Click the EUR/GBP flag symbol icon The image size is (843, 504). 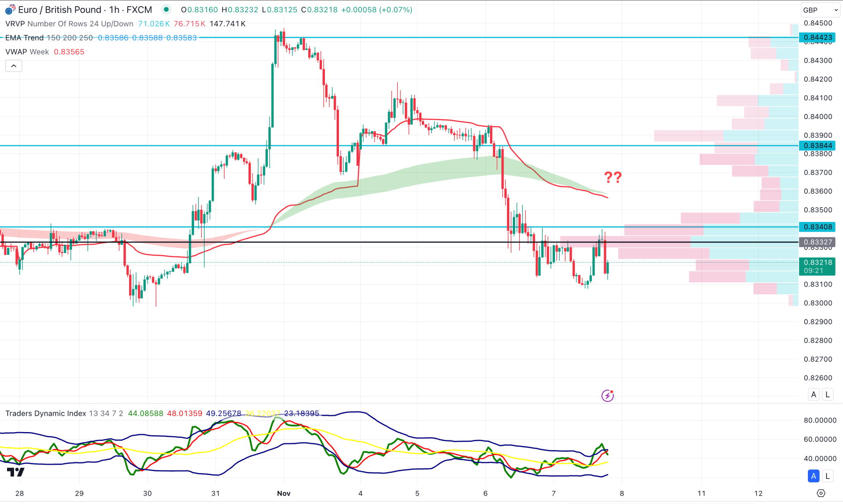click(x=10, y=9)
